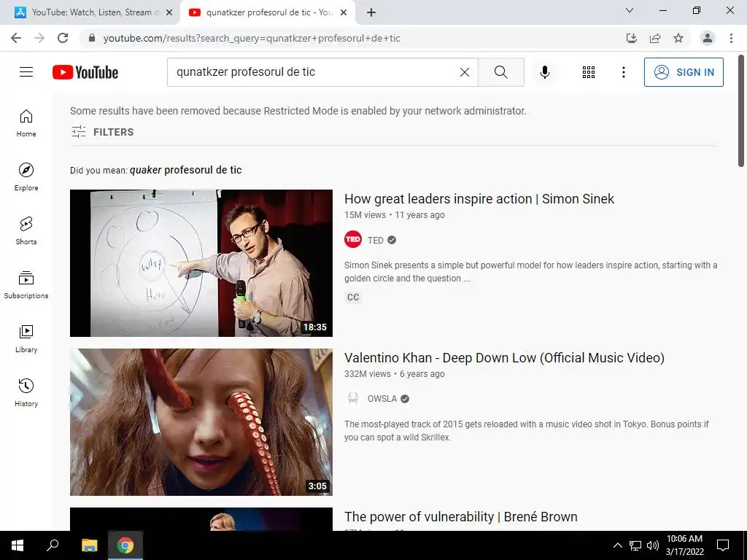Open the Windows Start menu
Screen dimensions: 747x560
point(18,545)
